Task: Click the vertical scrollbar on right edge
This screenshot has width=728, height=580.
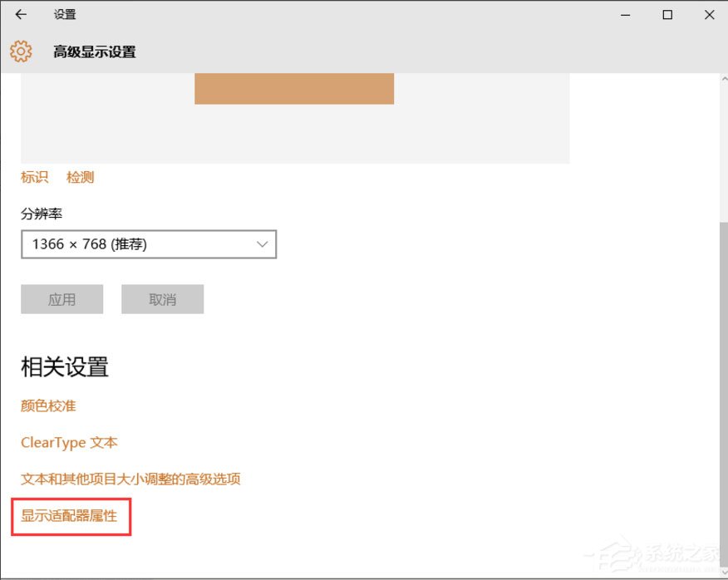Action: point(721,291)
